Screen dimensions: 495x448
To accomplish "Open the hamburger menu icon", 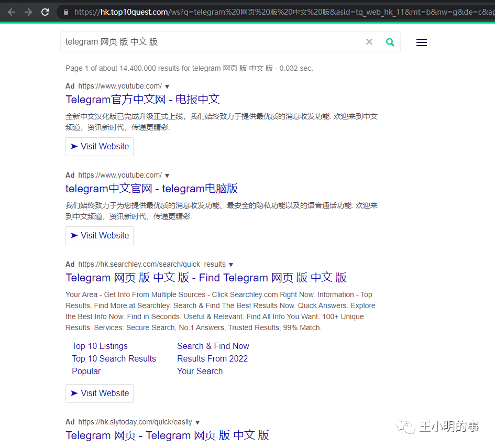I will pos(422,42).
